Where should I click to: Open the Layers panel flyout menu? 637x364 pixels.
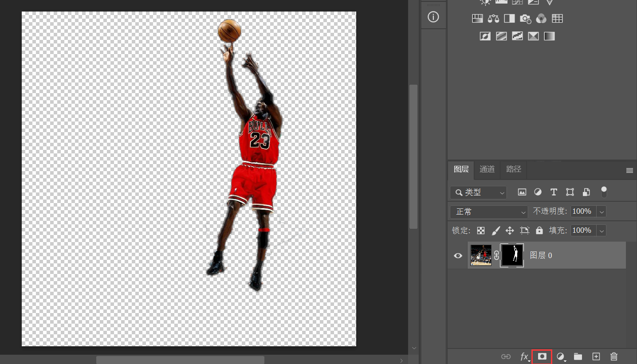tap(629, 170)
